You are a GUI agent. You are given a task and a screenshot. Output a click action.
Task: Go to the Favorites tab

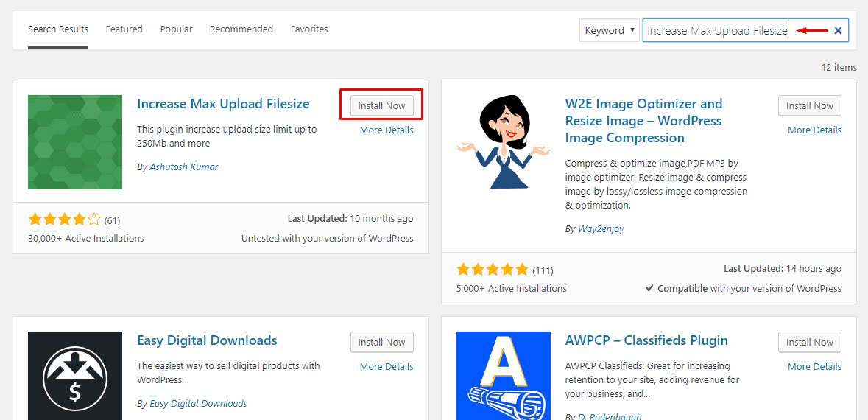[309, 29]
